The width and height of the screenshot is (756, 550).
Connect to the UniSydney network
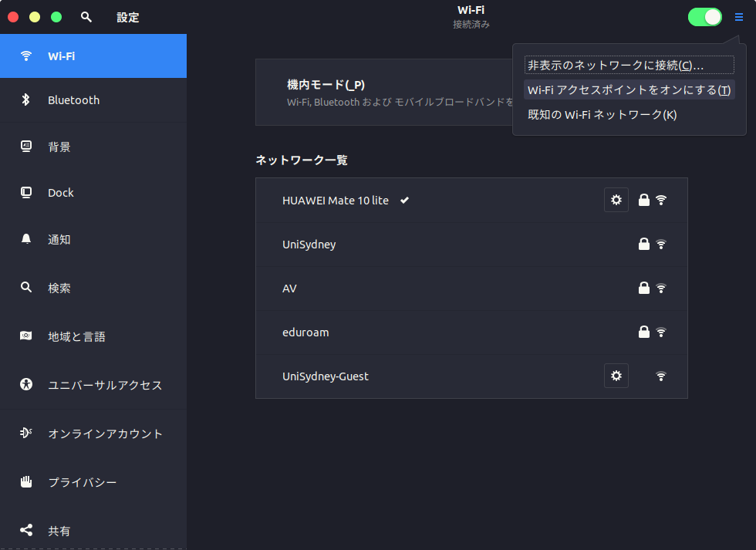(471, 245)
